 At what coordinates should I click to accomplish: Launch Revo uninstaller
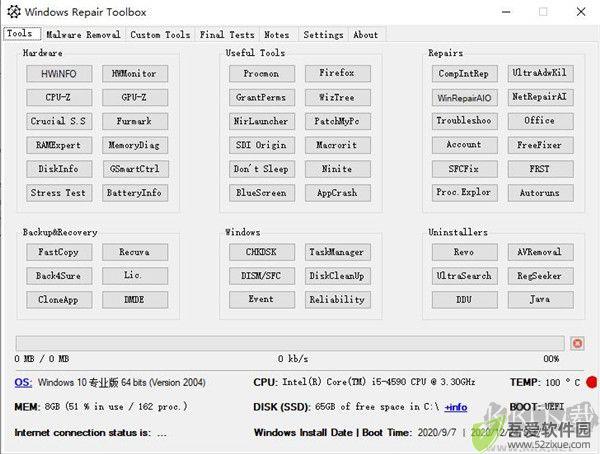click(465, 252)
